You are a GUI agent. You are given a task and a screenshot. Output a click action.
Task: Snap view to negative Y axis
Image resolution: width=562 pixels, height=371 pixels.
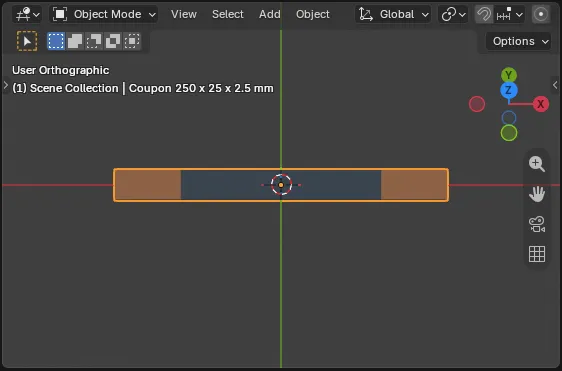coord(509,133)
